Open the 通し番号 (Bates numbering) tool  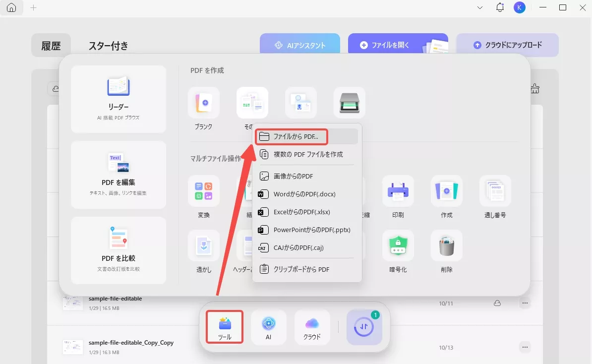click(x=495, y=191)
